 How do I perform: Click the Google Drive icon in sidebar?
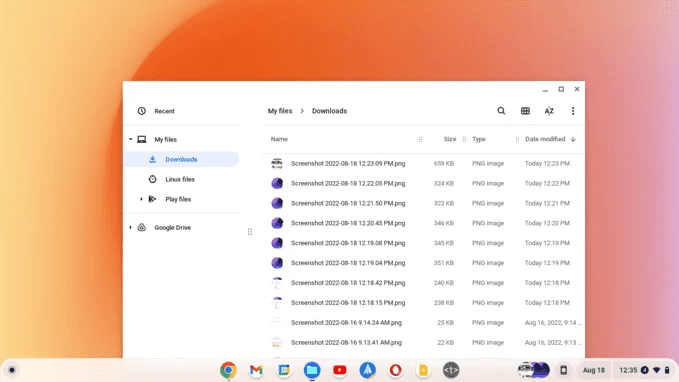pos(142,227)
